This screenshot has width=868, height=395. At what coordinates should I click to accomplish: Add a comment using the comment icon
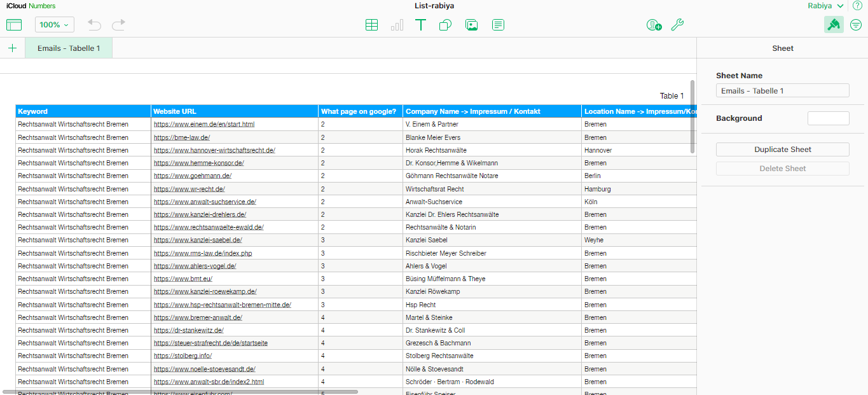pyautogui.click(x=498, y=25)
